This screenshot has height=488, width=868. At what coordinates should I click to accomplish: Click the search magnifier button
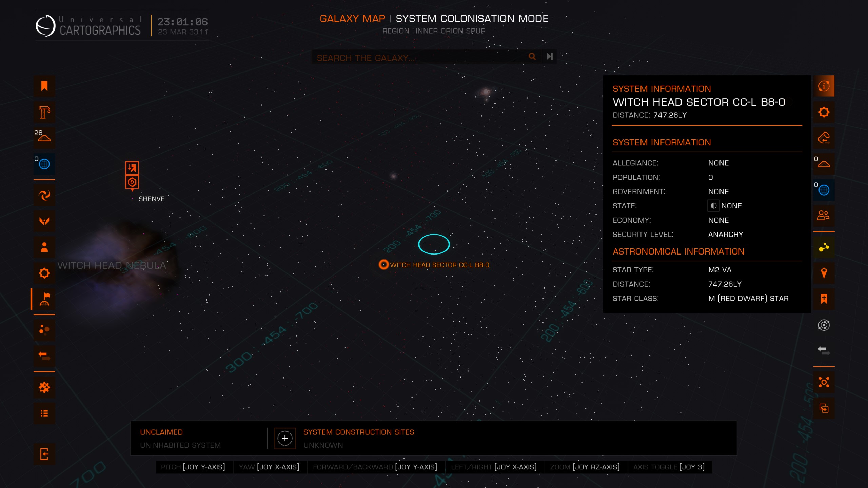[532, 57]
